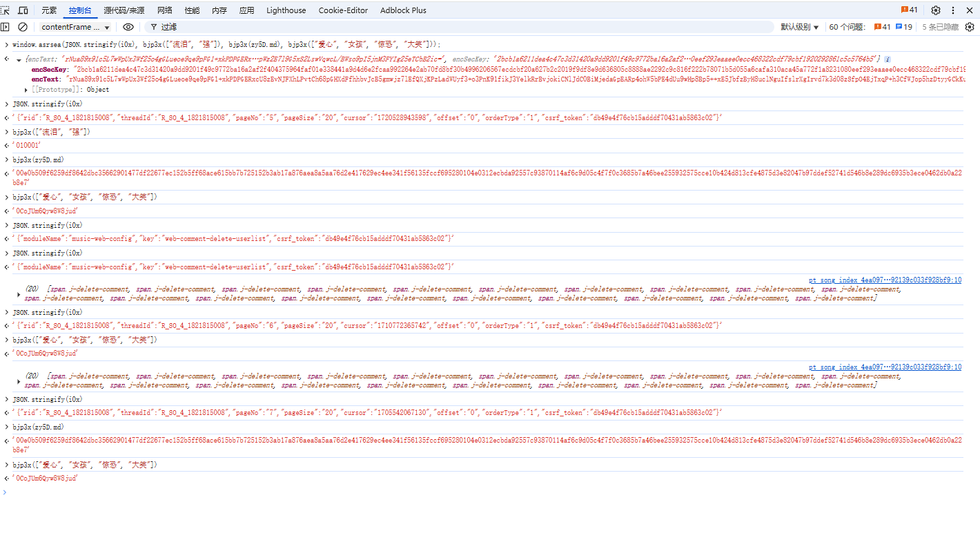Open the console settings gear beside hidden count
The width and height of the screenshot is (980, 540).
point(970,27)
